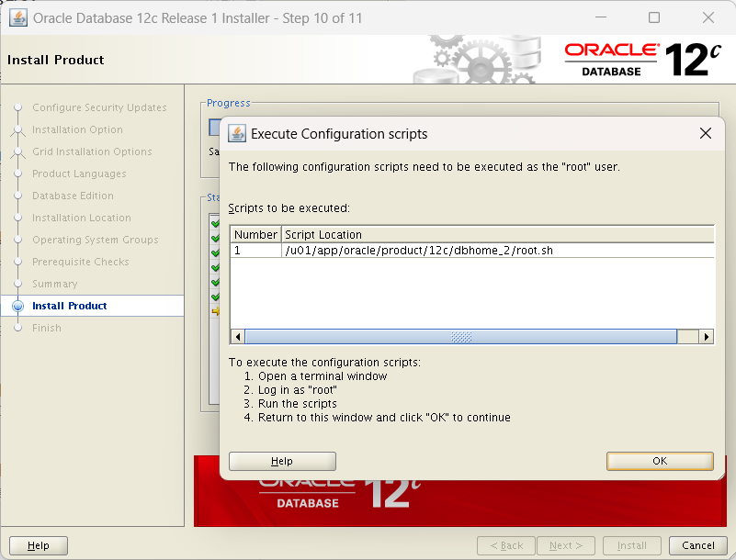Select the Operating System Groups step
This screenshot has width=736, height=560.
(x=96, y=240)
